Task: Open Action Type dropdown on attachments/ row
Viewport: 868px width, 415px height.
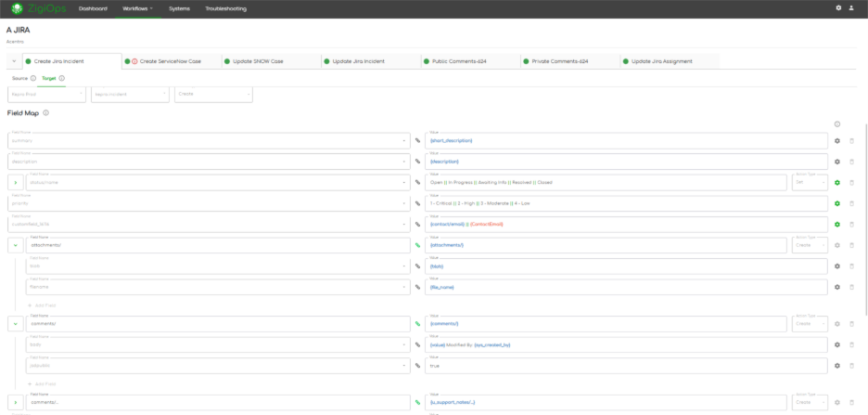Action: point(810,245)
